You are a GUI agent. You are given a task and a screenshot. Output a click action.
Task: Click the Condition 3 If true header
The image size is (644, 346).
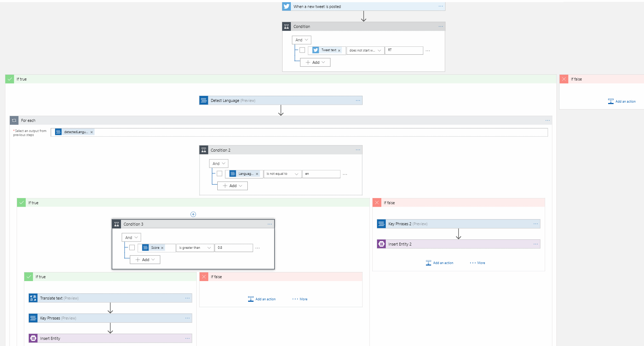pyautogui.click(x=110, y=277)
